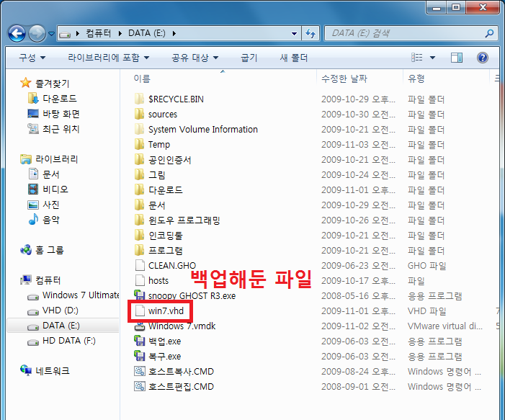Sort by the 유형 column header

416,79
